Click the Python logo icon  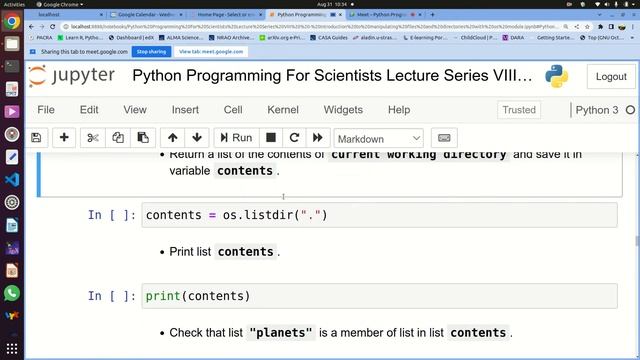click(556, 76)
